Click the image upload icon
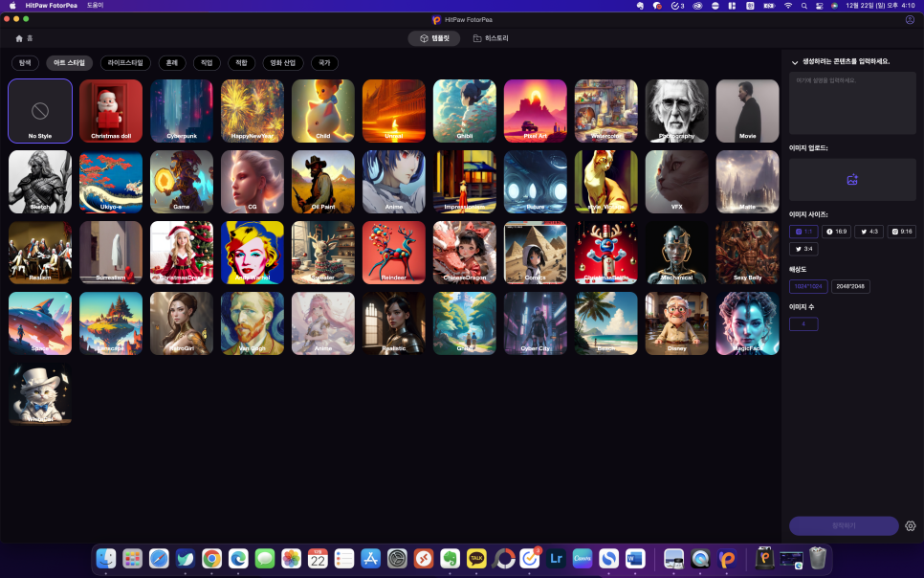This screenshot has width=924, height=578. point(852,180)
